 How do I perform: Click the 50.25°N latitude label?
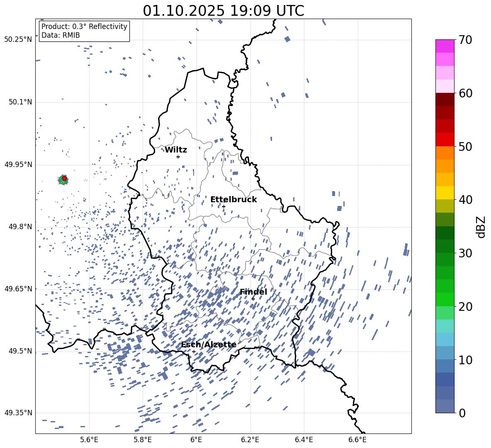point(18,40)
